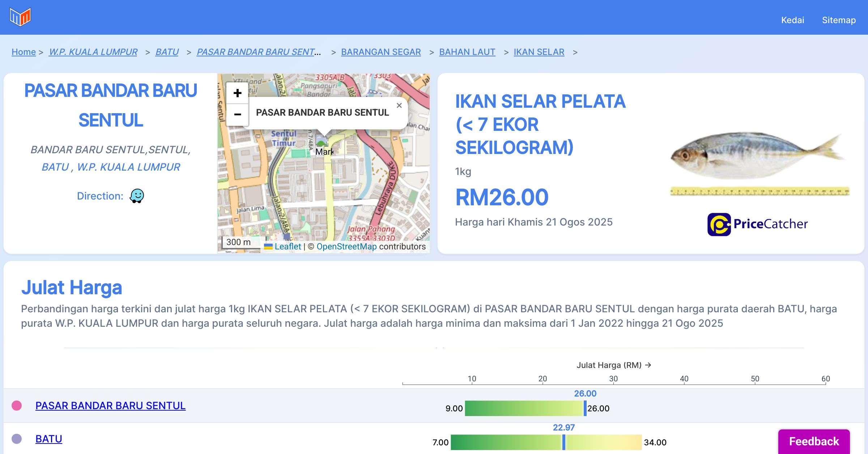
Task: Open the BAHAN LAUT breadcrumb
Action: pos(467,52)
